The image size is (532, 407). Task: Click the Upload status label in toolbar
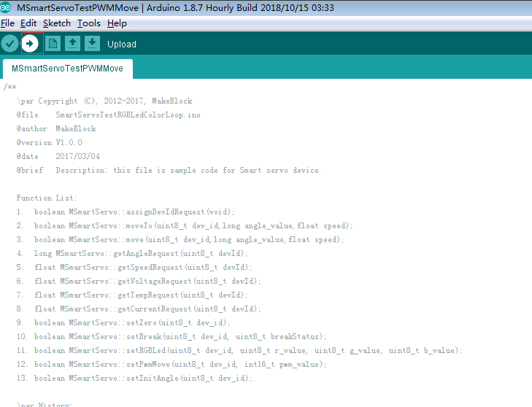[x=122, y=44]
